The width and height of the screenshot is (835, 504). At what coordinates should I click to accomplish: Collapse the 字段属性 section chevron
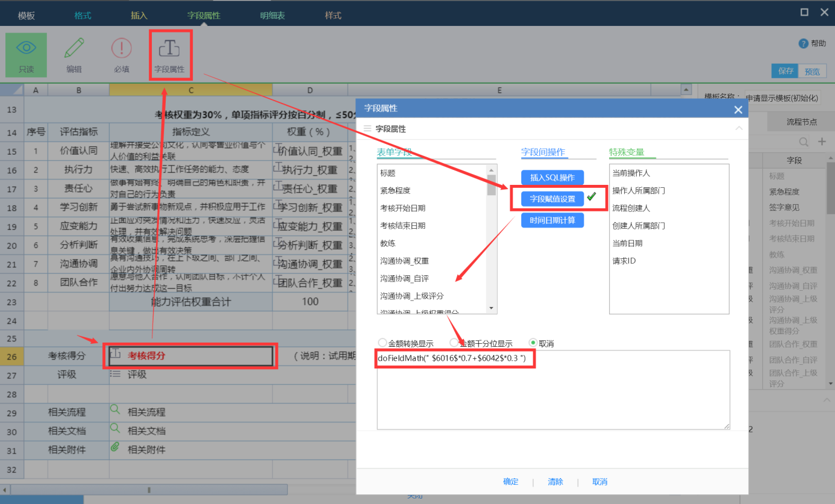pos(739,128)
